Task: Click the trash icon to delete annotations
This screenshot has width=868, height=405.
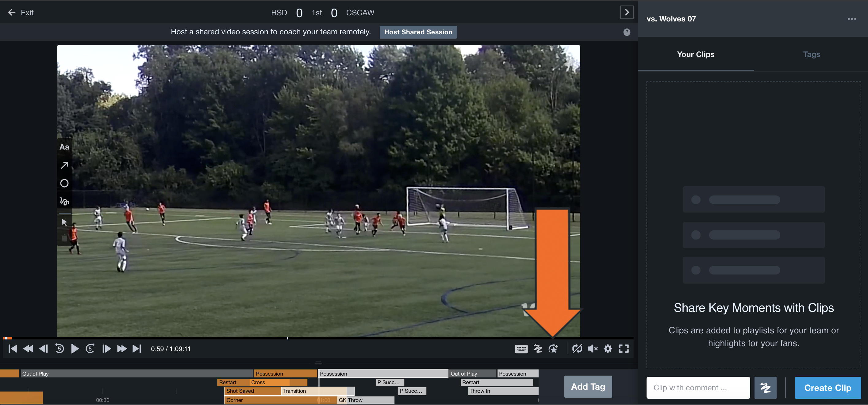Action: point(64,237)
